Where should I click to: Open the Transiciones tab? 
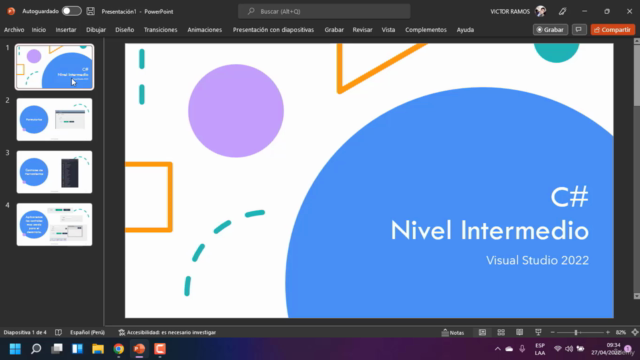tap(160, 30)
